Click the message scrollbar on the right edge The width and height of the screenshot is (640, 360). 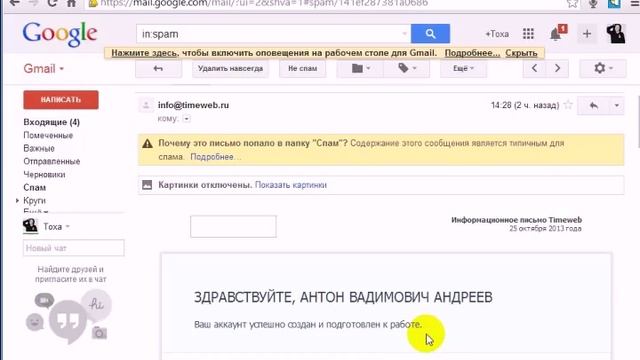(x=638, y=122)
